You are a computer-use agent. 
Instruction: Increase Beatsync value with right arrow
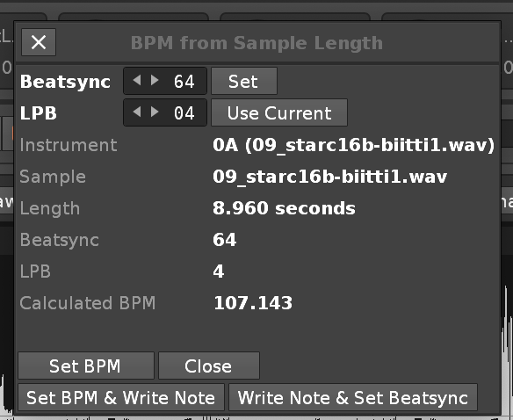[x=155, y=80]
